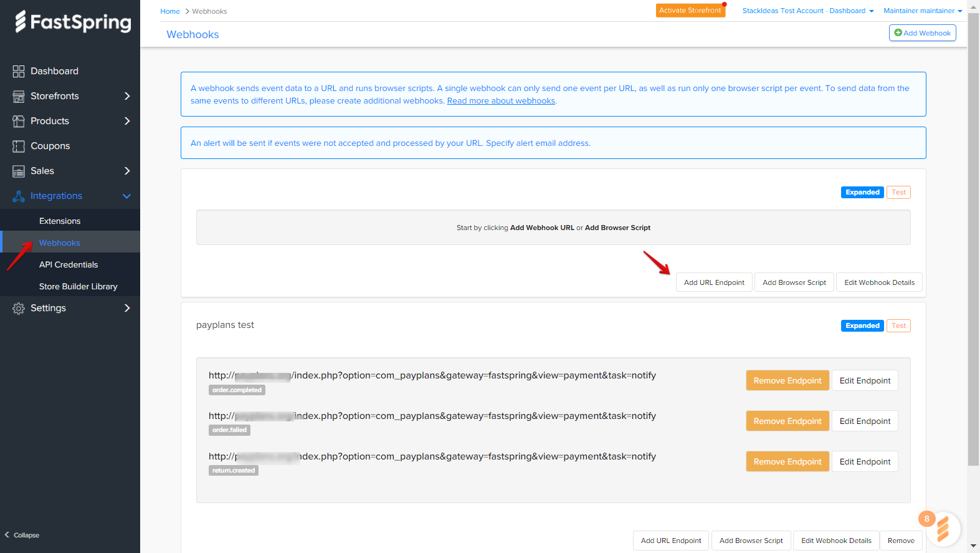The height and width of the screenshot is (553, 980).
Task: Open the Maintainer maintainer user dropdown
Action: pyautogui.click(x=923, y=11)
